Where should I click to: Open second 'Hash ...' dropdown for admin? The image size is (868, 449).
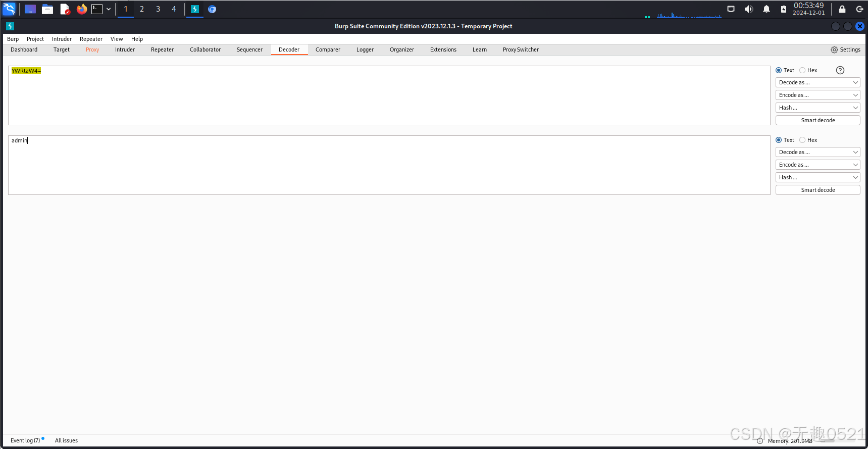(x=818, y=177)
